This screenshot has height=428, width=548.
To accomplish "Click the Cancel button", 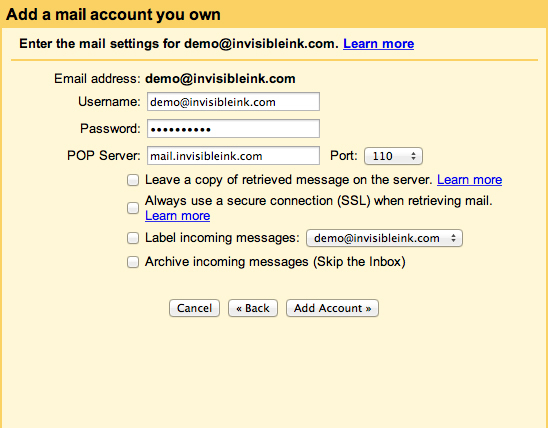I will [x=194, y=308].
